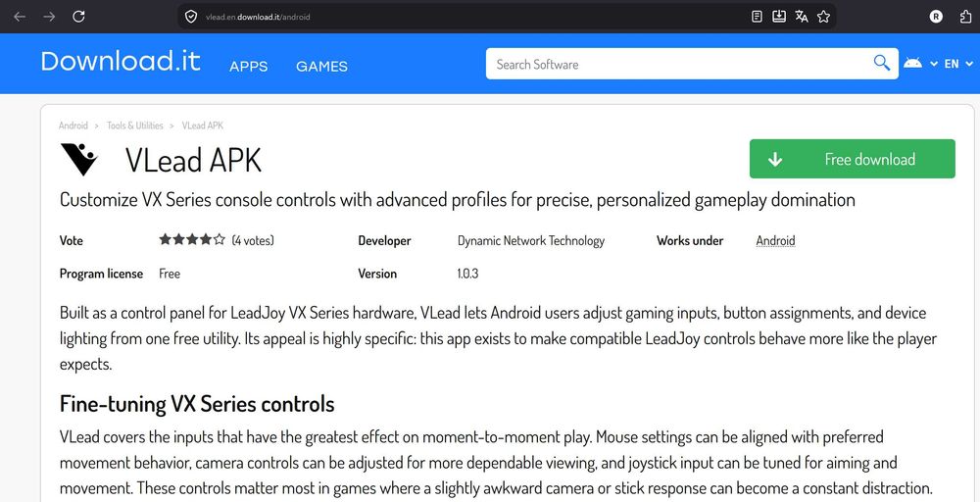Click the install app icon in address bar
The width and height of the screenshot is (980, 502).
pos(779,17)
